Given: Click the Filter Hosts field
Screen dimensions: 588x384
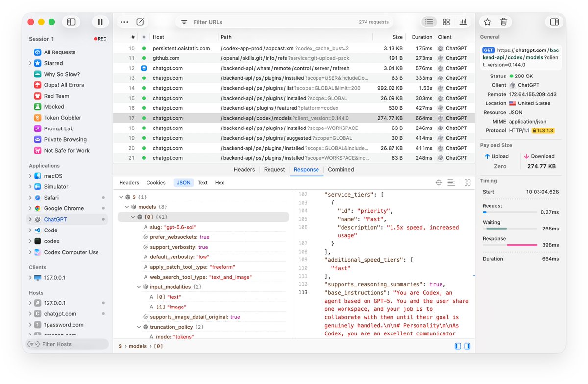Looking at the screenshot, I should pos(68,344).
